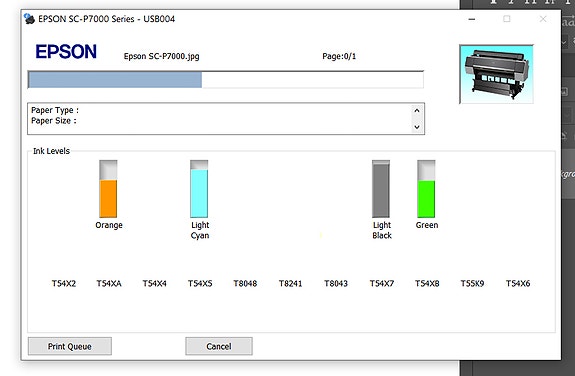Click cartridge code T54X5

pyautogui.click(x=200, y=284)
